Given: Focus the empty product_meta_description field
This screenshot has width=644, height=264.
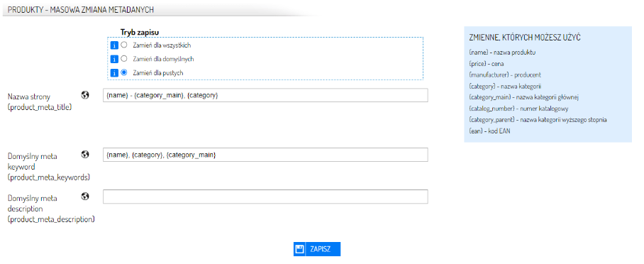Looking at the screenshot, I should click(x=265, y=197).
